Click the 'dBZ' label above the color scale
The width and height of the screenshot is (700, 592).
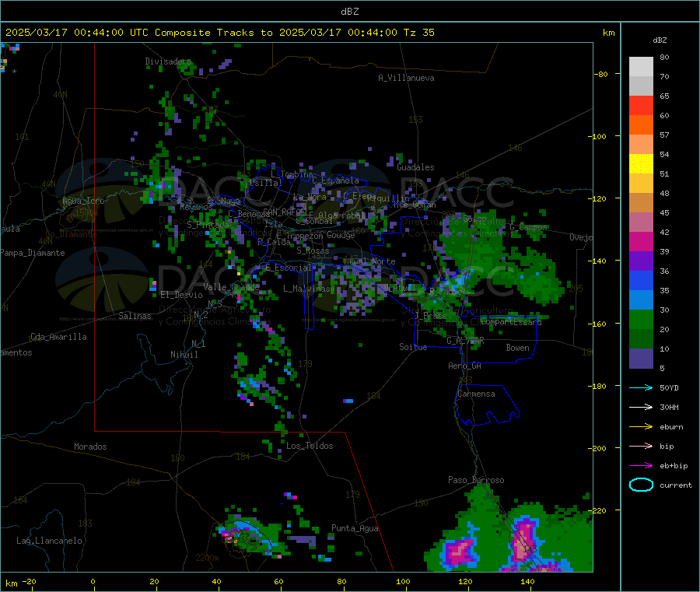(x=660, y=40)
